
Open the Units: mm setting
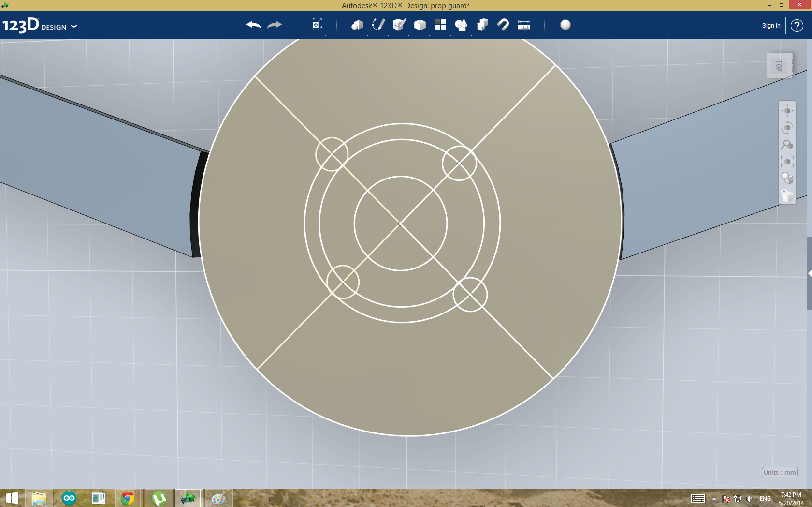click(x=780, y=472)
